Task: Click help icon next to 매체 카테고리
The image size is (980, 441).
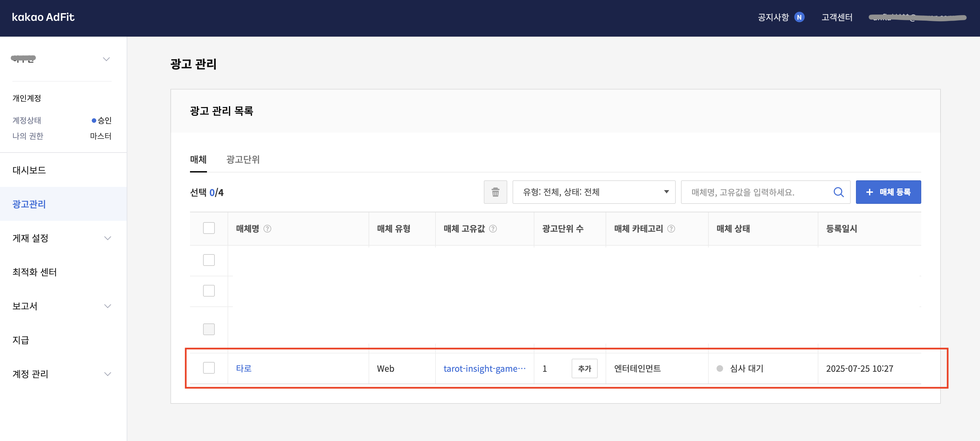Action: click(671, 228)
